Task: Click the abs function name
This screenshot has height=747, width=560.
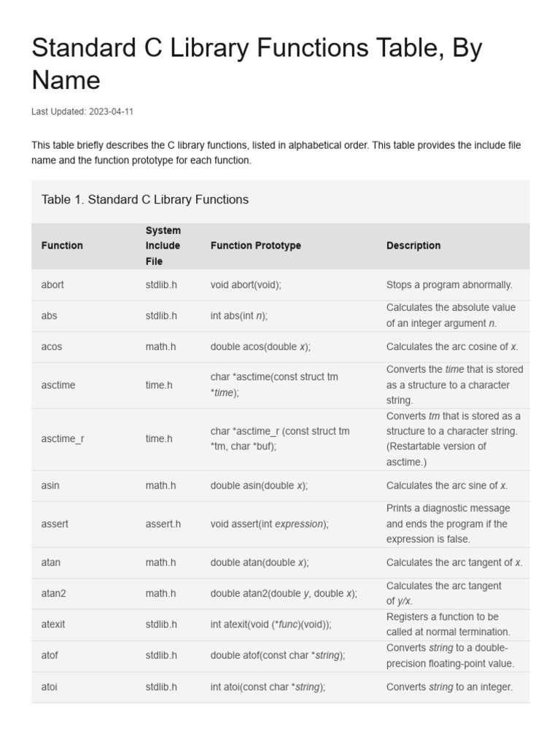Action: 49,316
